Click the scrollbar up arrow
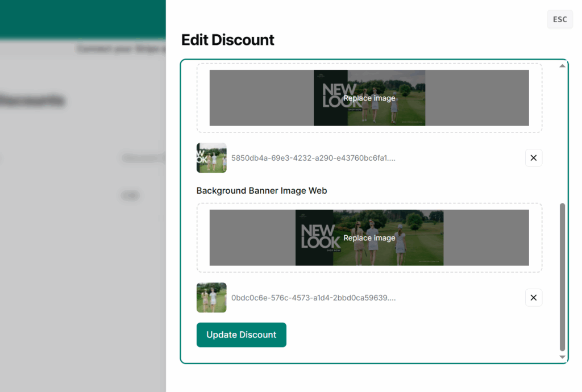582x392 pixels. tap(563, 66)
